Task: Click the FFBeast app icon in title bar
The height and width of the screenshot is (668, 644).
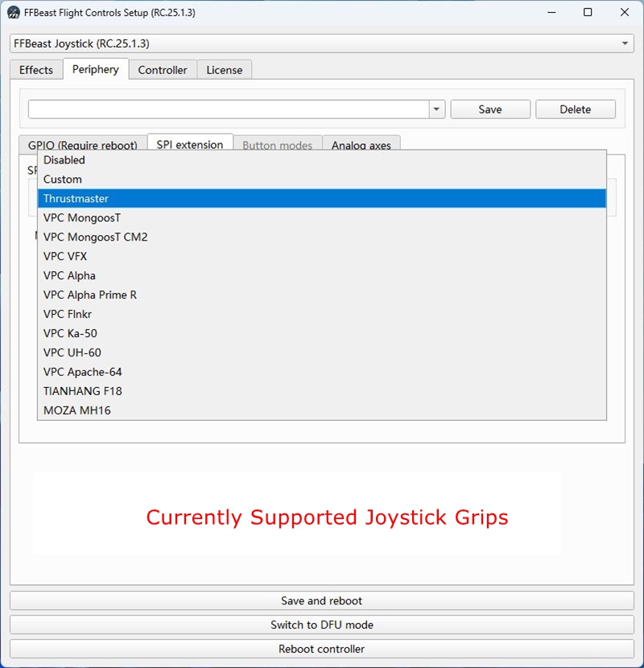Action: click(14, 13)
